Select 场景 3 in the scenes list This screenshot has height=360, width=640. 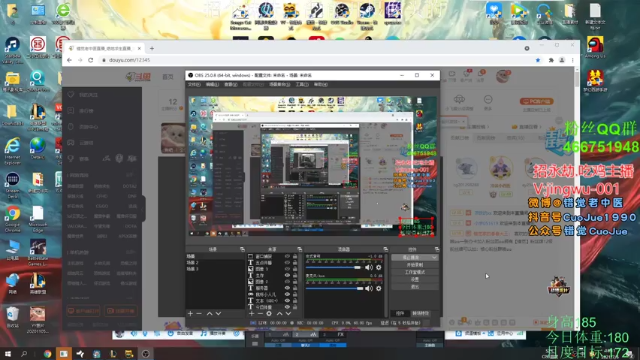tap(215, 269)
